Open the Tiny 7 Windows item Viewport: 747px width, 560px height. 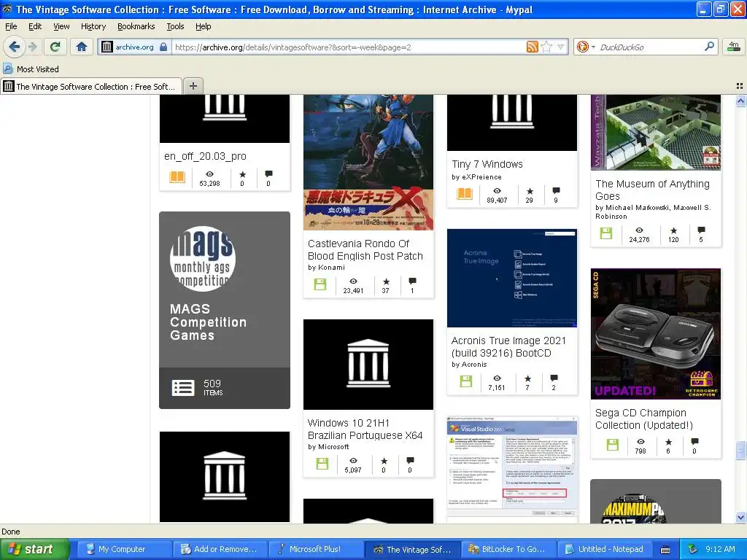point(487,164)
